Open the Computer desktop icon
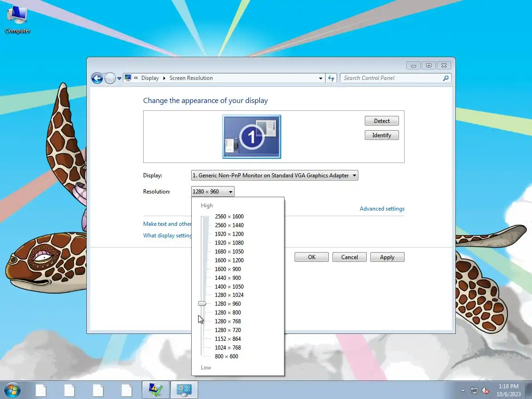Image resolution: width=532 pixels, height=399 pixels. point(17,20)
